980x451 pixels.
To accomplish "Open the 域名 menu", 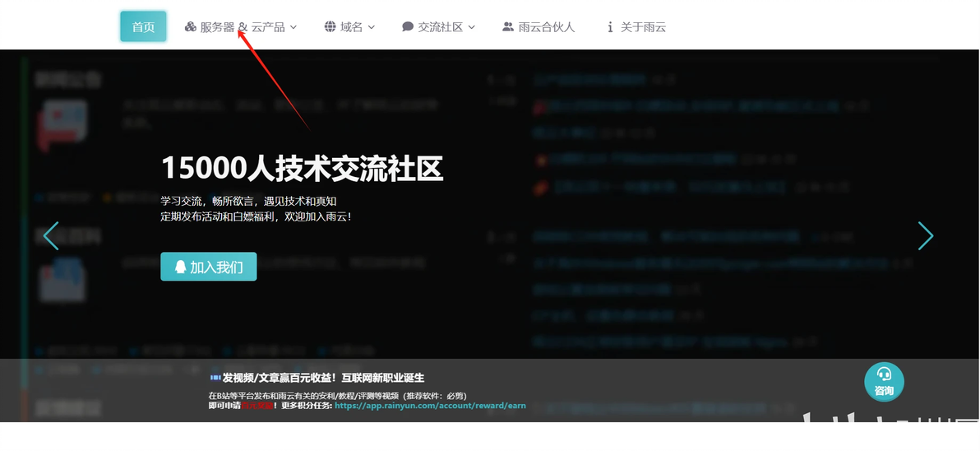I will click(349, 27).
